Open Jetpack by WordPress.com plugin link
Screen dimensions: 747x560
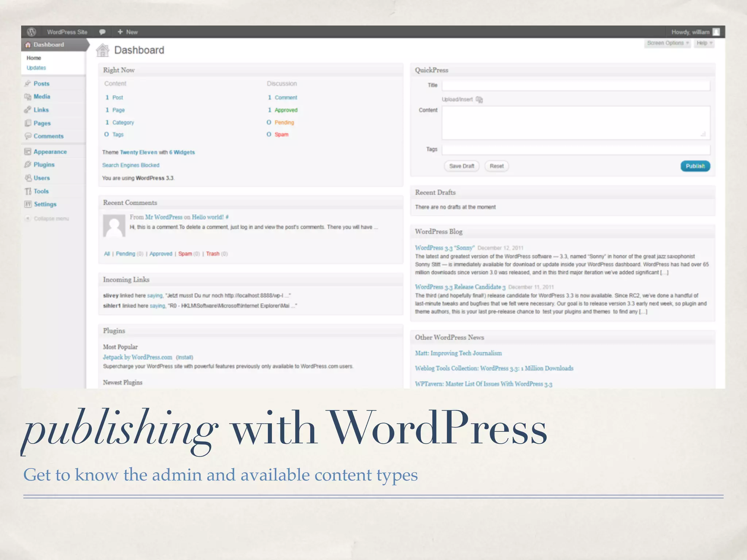tap(138, 357)
